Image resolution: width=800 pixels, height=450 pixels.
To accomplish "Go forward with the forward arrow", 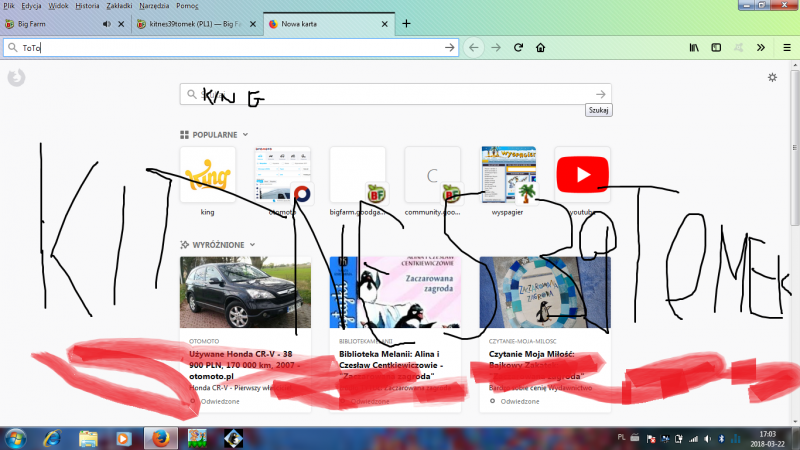I will [x=496, y=47].
